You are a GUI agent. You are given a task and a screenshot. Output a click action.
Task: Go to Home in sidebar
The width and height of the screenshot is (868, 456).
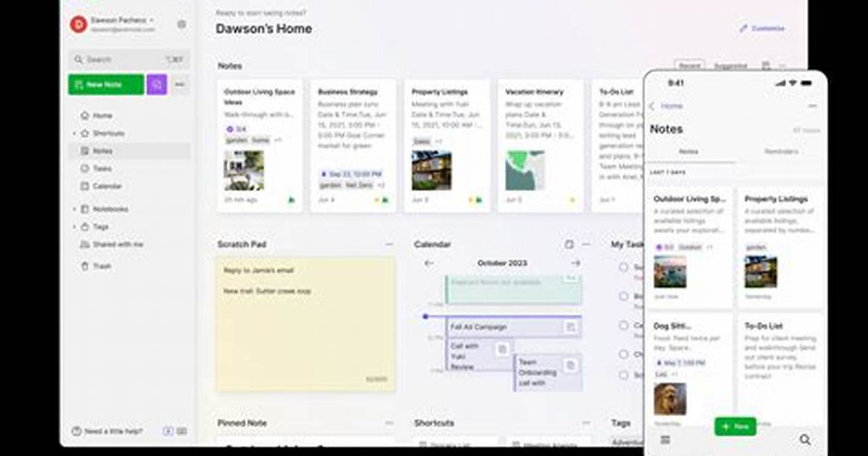tap(102, 115)
